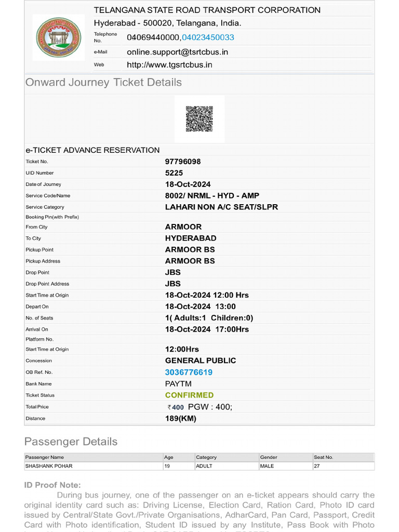Select passenger name SHASHANK POHAR
Screen dimensions: 399x532
point(49,466)
